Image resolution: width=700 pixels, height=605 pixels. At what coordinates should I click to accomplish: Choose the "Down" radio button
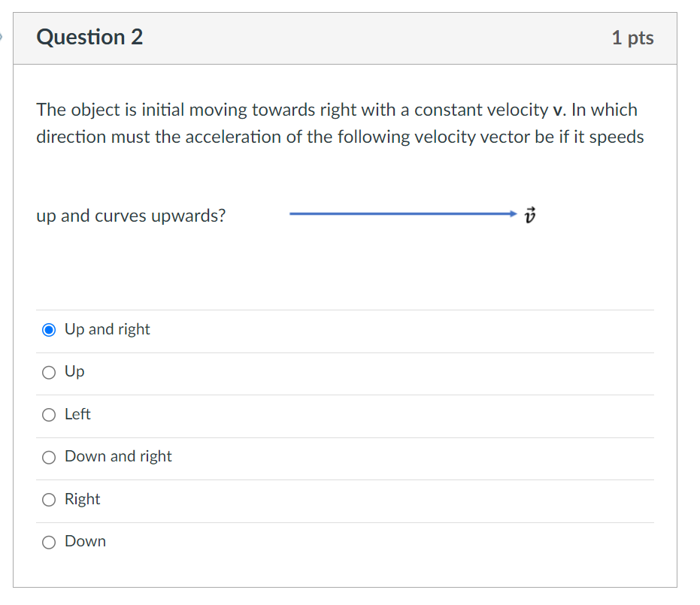tap(49, 542)
